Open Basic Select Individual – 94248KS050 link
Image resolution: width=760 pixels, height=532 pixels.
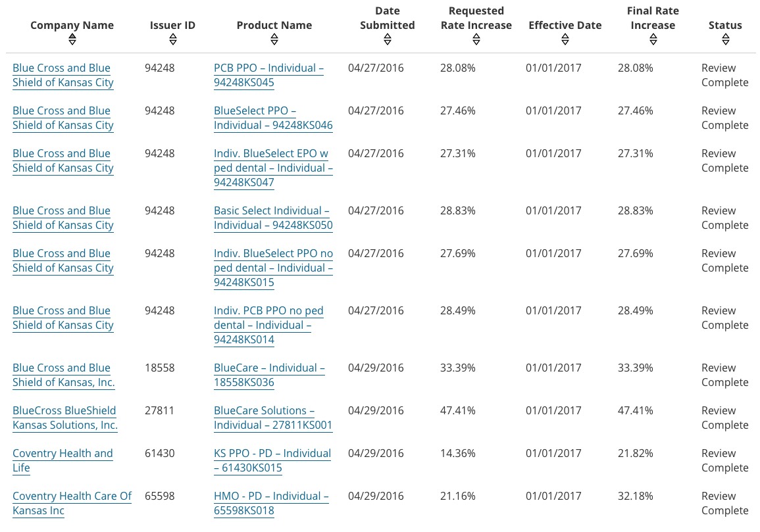[273, 218]
